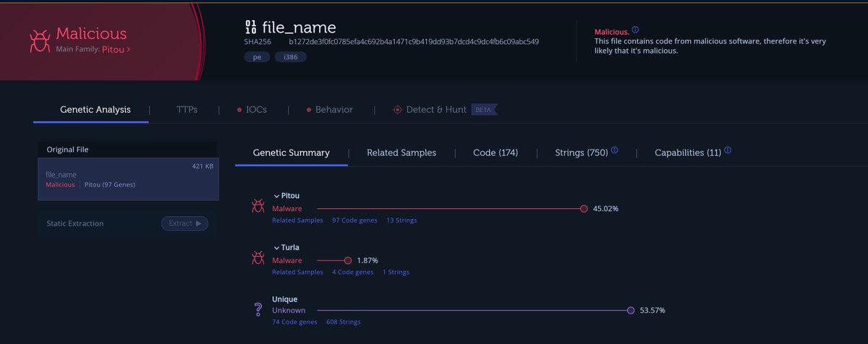Screen dimensions: 868x344
Task: Click the Static Extraction label
Action: point(75,223)
